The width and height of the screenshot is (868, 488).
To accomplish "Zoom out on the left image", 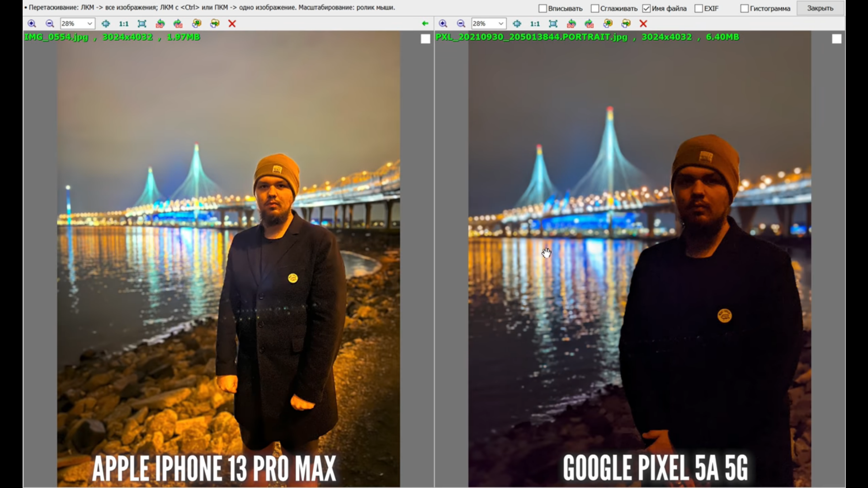I will tap(50, 23).
